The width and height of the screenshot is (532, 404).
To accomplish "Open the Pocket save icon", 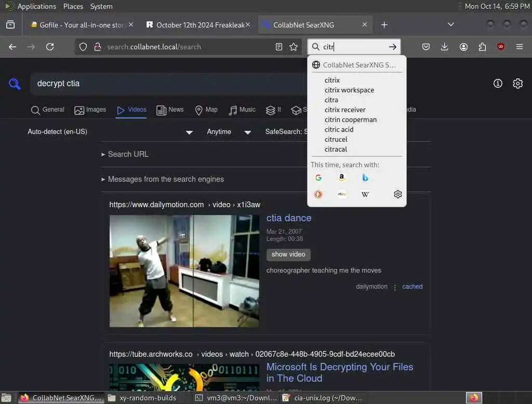I will click(x=426, y=47).
